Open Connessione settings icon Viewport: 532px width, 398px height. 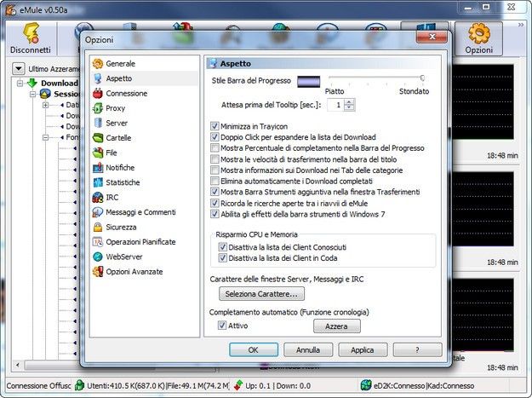coord(98,94)
